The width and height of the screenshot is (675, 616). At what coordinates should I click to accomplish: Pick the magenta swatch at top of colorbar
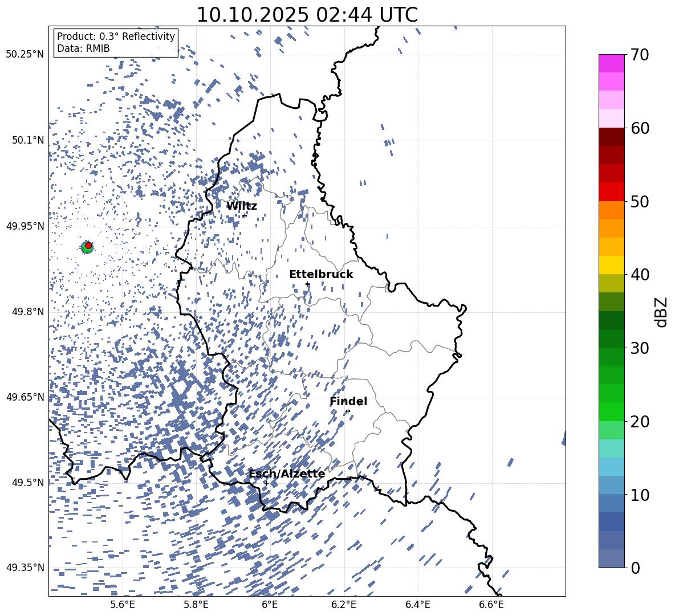point(611,63)
